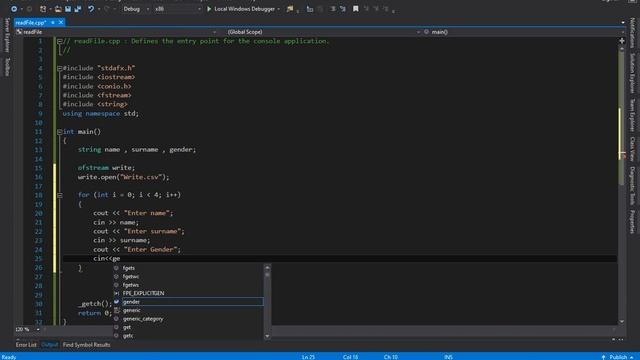Click the Open File folder icon
640x360 pixels.
point(58,9)
